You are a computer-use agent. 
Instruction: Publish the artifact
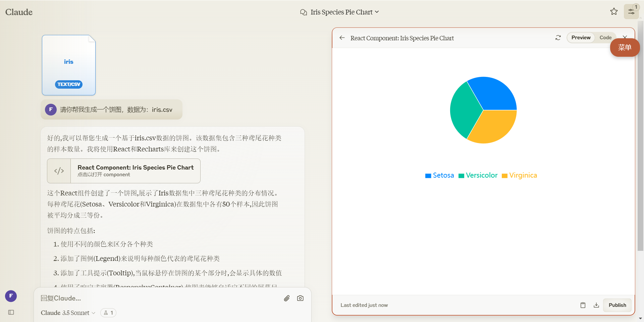(617, 305)
